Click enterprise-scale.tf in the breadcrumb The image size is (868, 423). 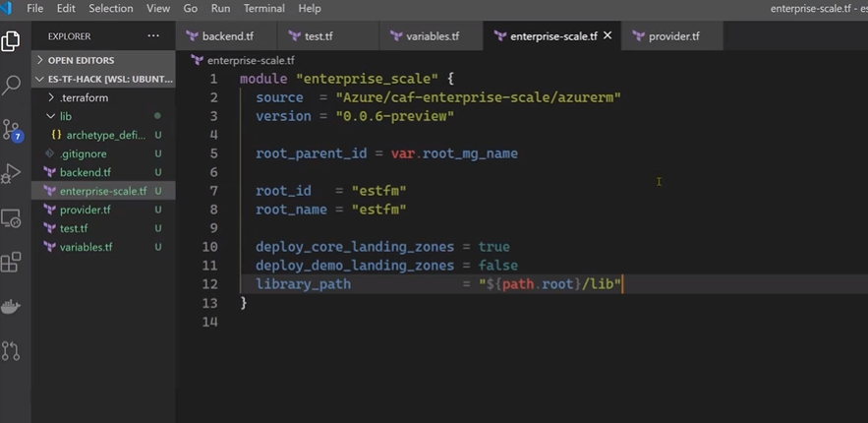(x=250, y=60)
